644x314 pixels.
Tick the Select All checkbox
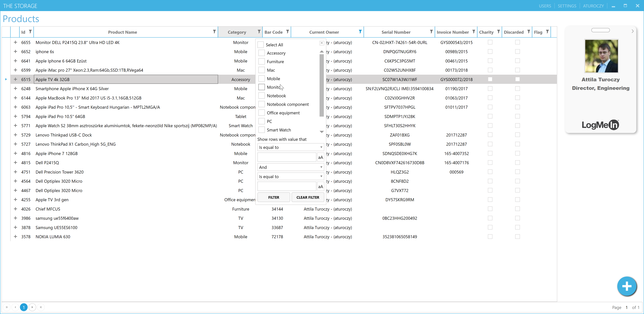[x=260, y=45]
